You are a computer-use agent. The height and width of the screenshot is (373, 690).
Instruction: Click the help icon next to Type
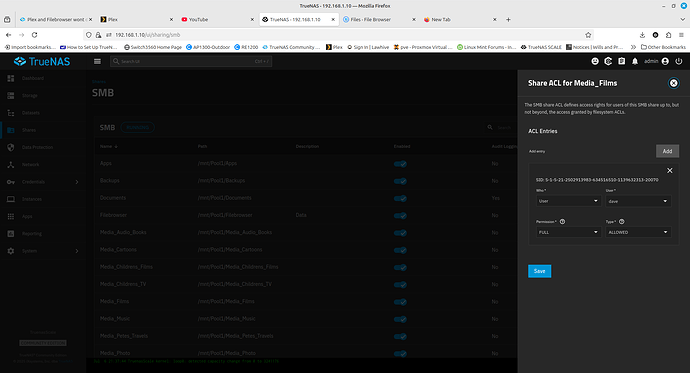tap(621, 222)
